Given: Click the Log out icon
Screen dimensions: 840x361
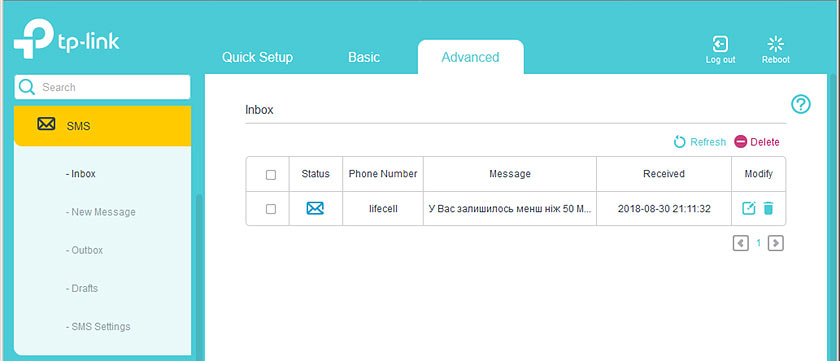Looking at the screenshot, I should click(720, 44).
